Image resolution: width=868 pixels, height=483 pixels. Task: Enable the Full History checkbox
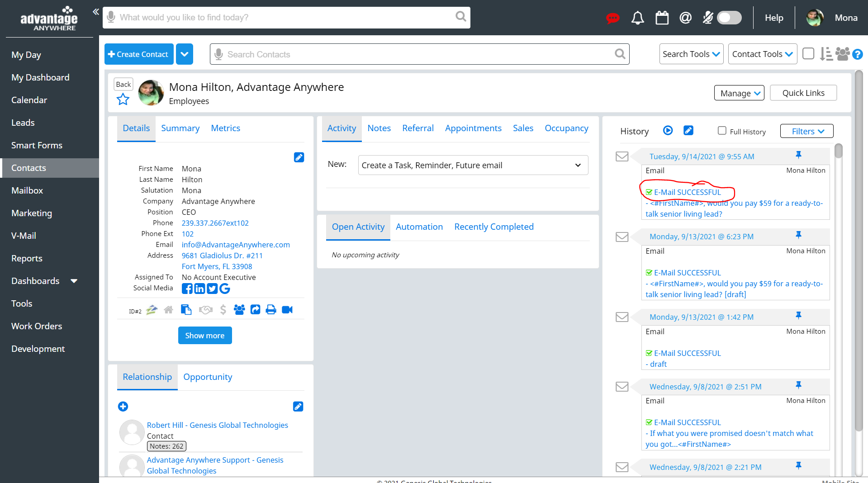[722, 131]
